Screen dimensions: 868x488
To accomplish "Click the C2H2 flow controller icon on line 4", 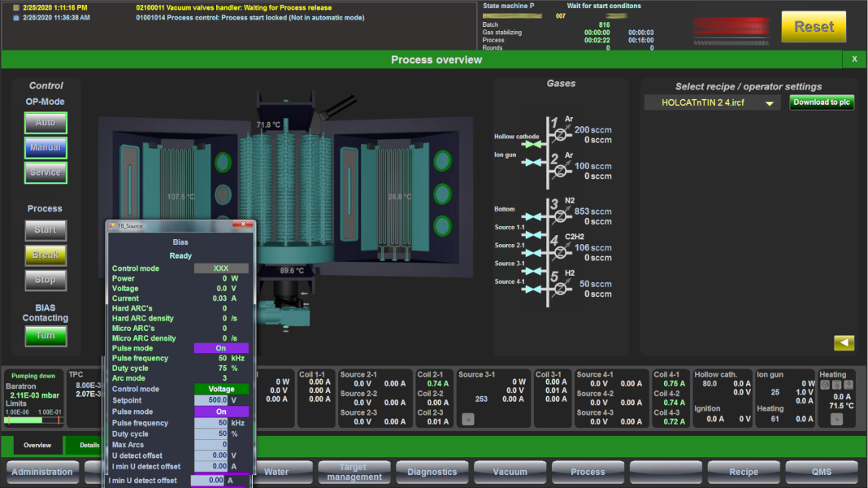I will click(x=561, y=251).
